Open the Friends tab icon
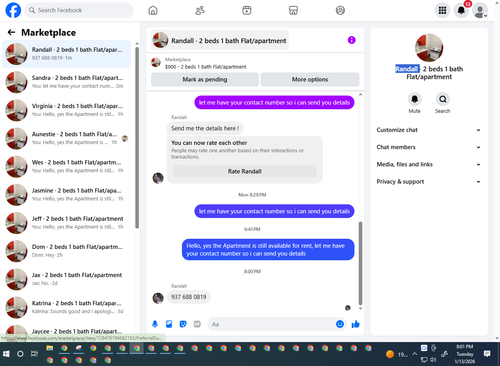Screen dimensions: 500x366 click(x=200, y=10)
